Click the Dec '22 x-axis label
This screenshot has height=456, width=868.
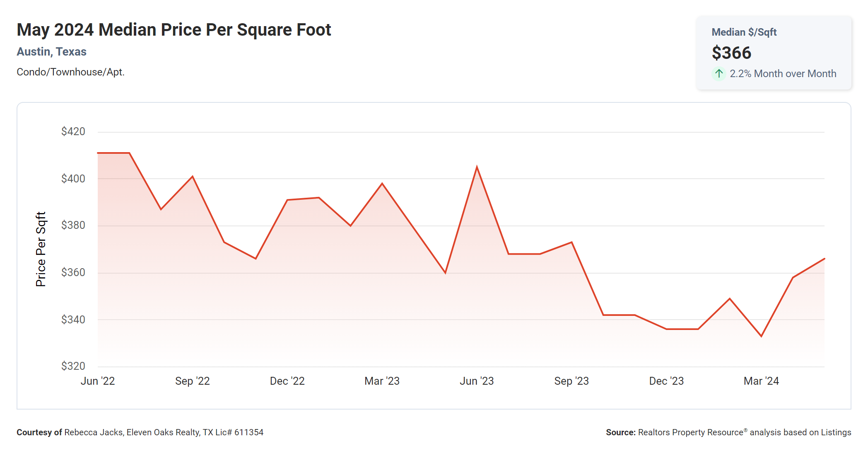click(287, 381)
